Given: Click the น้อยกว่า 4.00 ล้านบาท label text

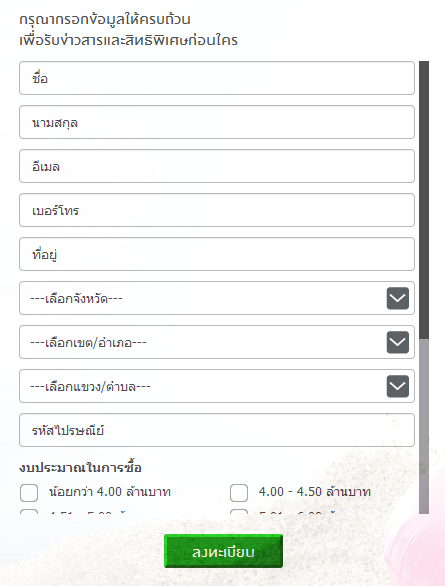Looking at the screenshot, I should point(110,492).
